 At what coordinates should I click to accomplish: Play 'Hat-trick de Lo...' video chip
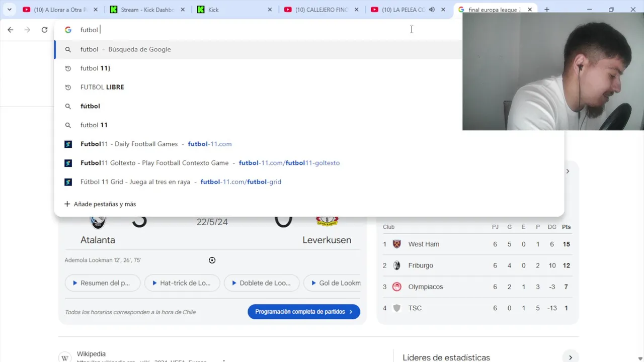(182, 283)
